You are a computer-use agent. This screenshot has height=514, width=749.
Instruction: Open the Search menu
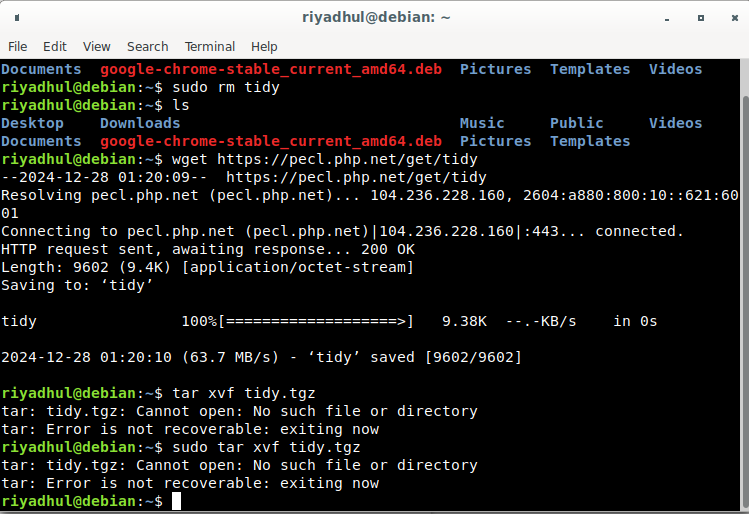coord(148,46)
